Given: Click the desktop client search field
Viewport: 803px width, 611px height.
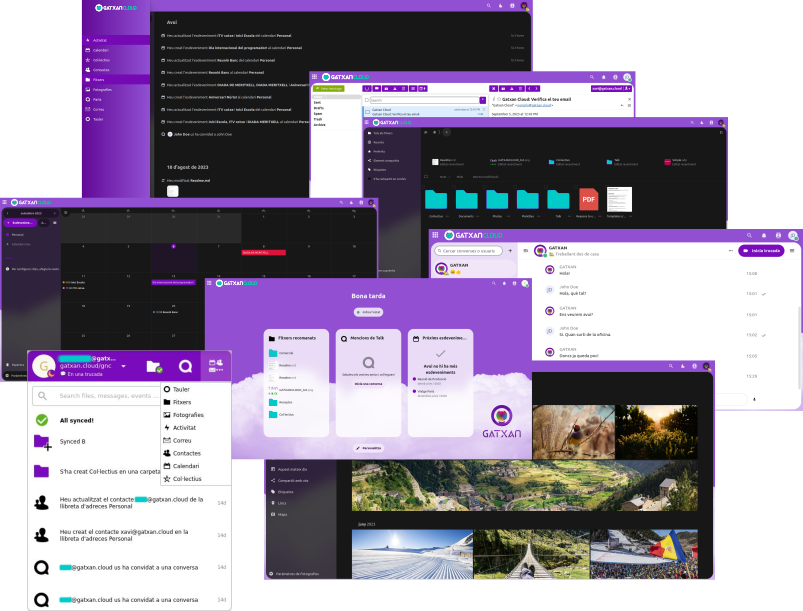Looking at the screenshot, I should click(x=97, y=396).
